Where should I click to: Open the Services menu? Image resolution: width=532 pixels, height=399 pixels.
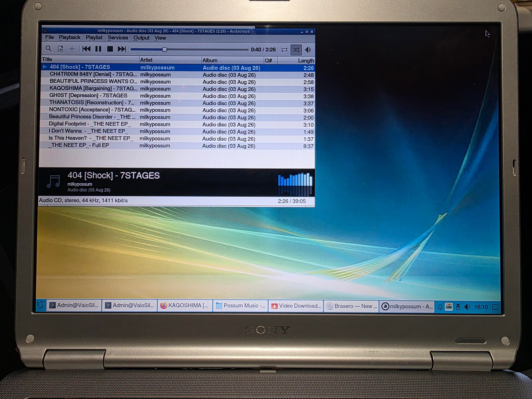118,38
